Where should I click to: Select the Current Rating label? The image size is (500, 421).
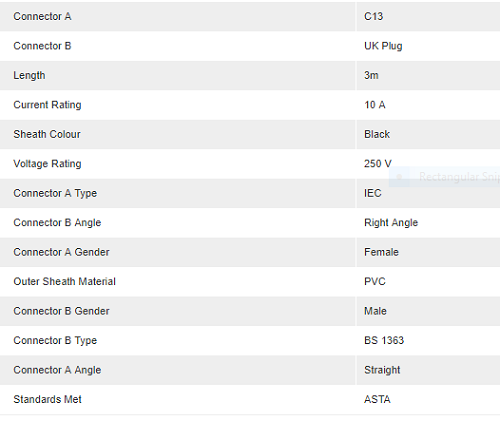click(47, 105)
